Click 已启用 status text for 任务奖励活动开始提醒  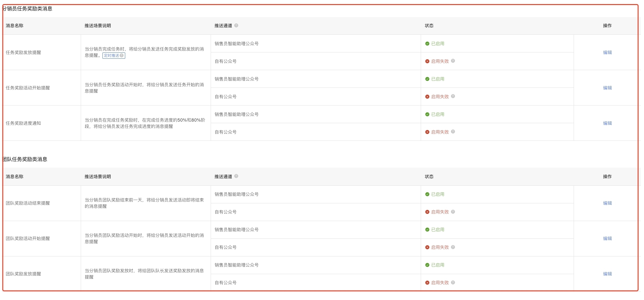[438, 79]
